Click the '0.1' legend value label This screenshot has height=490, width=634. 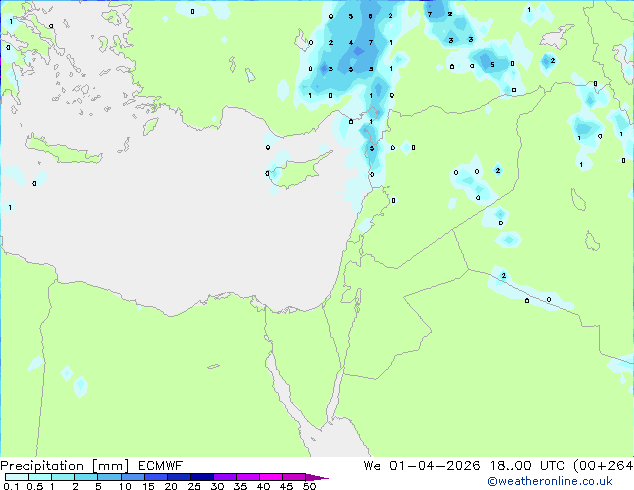[x=11, y=486]
